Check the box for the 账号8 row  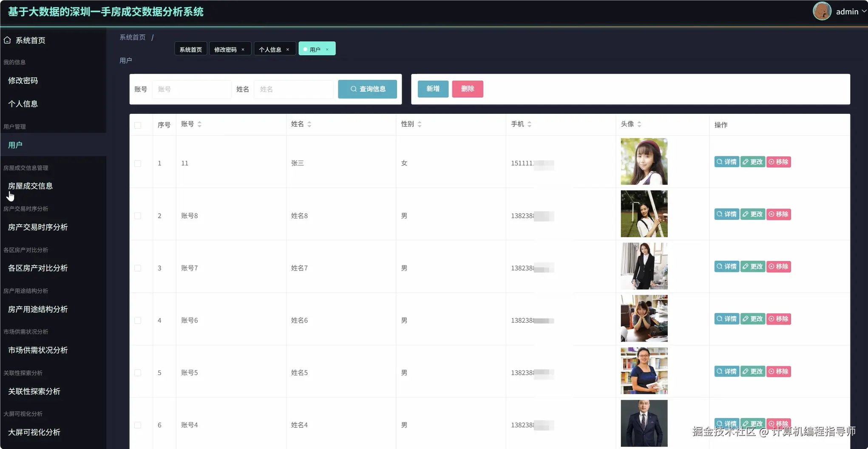[x=138, y=216]
